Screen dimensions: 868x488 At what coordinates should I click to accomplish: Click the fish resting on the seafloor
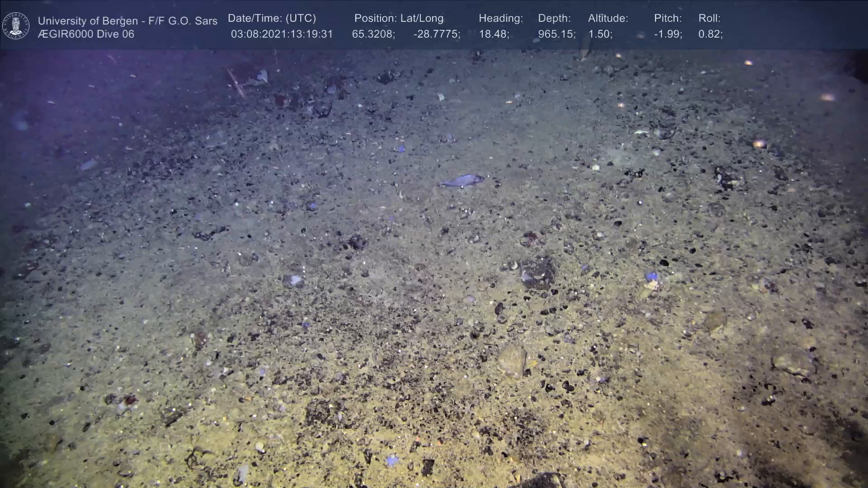pyautogui.click(x=462, y=181)
